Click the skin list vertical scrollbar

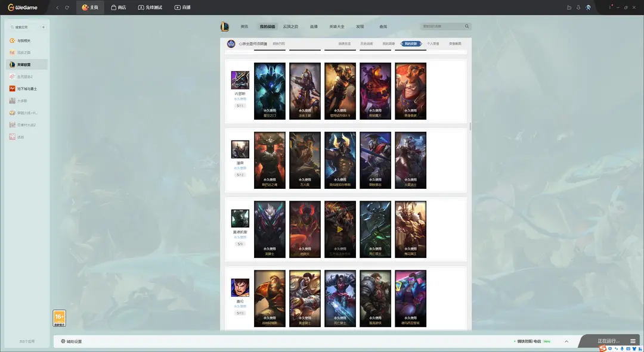pos(470,126)
